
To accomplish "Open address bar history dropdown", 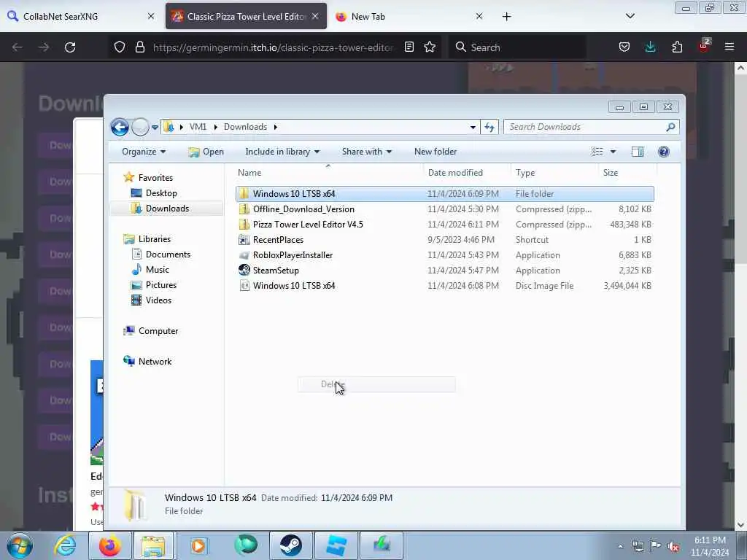I will 473,127.
